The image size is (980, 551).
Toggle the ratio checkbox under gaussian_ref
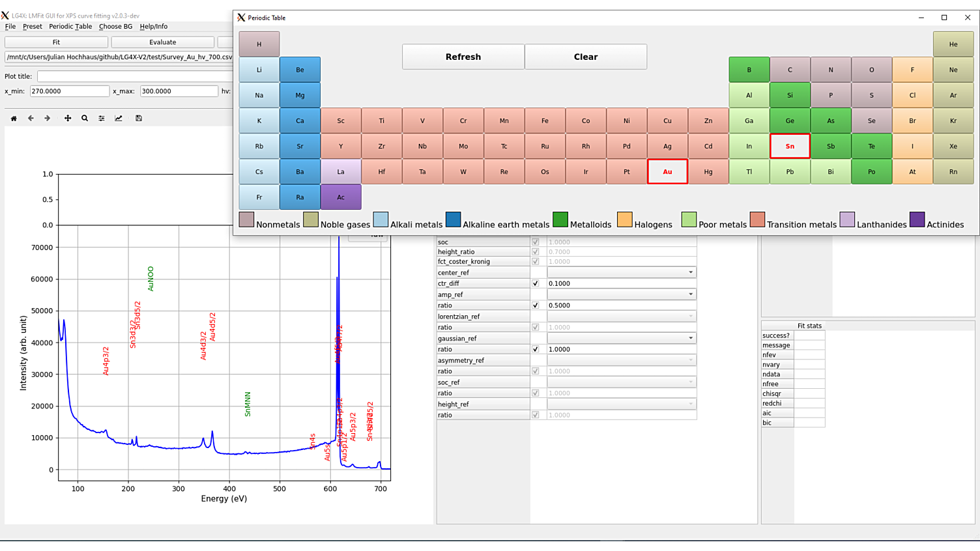pyautogui.click(x=536, y=349)
